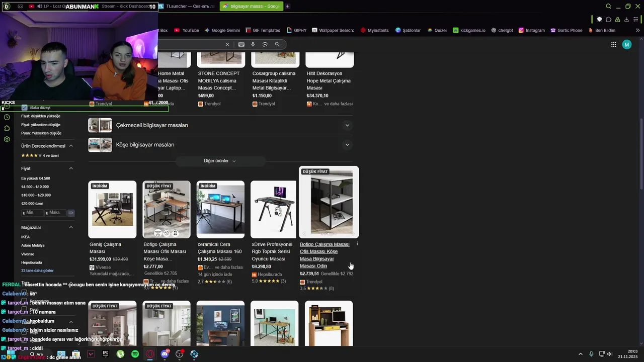Filter by IKEA store

[x=25, y=237]
